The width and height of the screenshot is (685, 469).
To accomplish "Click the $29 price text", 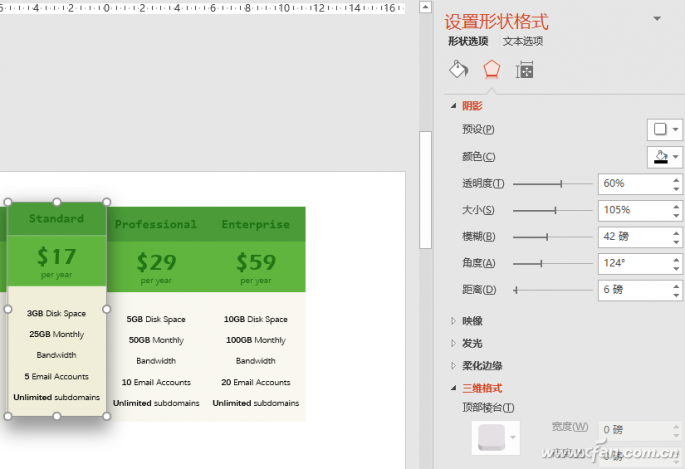I will coord(156,262).
